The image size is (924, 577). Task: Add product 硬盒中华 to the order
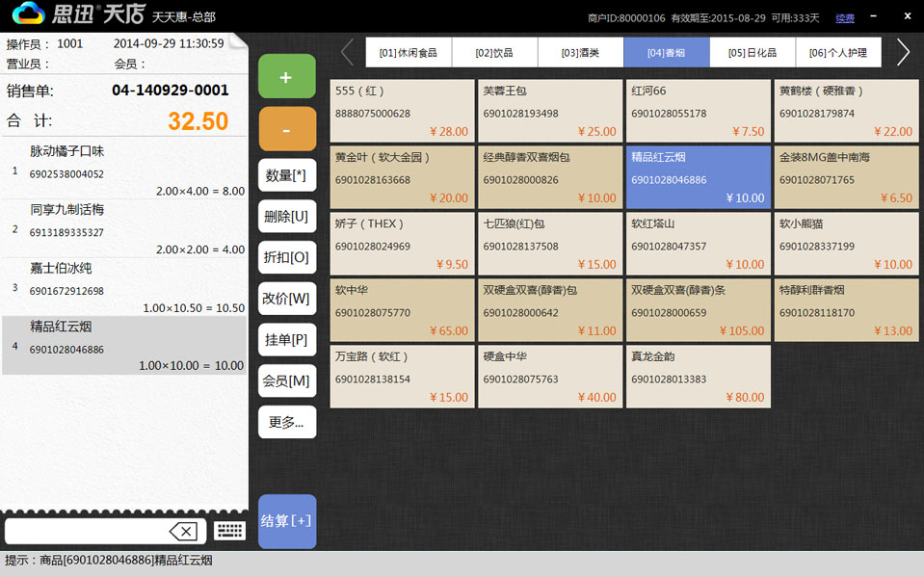(x=550, y=378)
